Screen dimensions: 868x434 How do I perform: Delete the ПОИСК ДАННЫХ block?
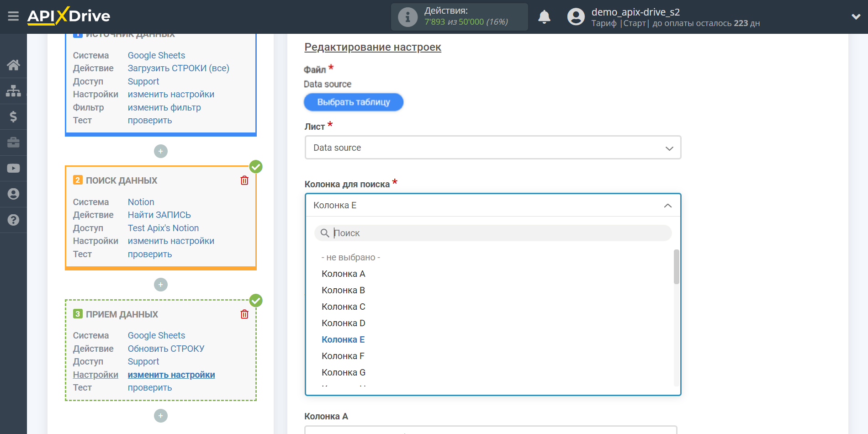[x=244, y=180]
